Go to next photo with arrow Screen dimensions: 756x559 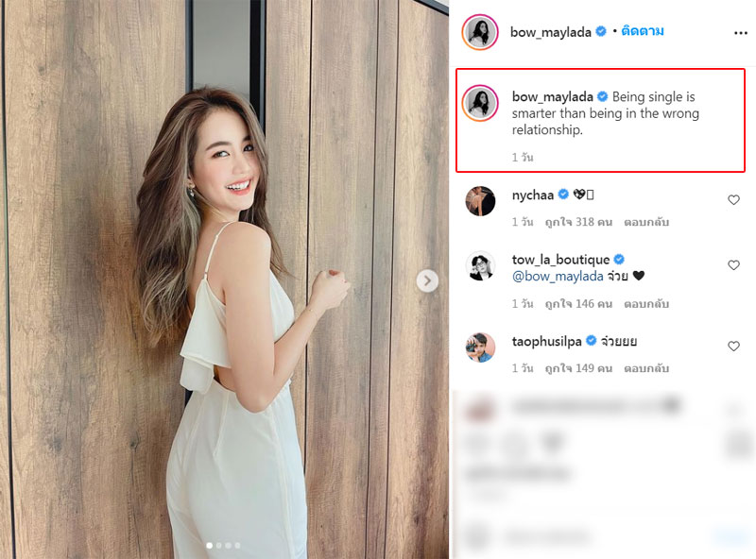pos(427,280)
